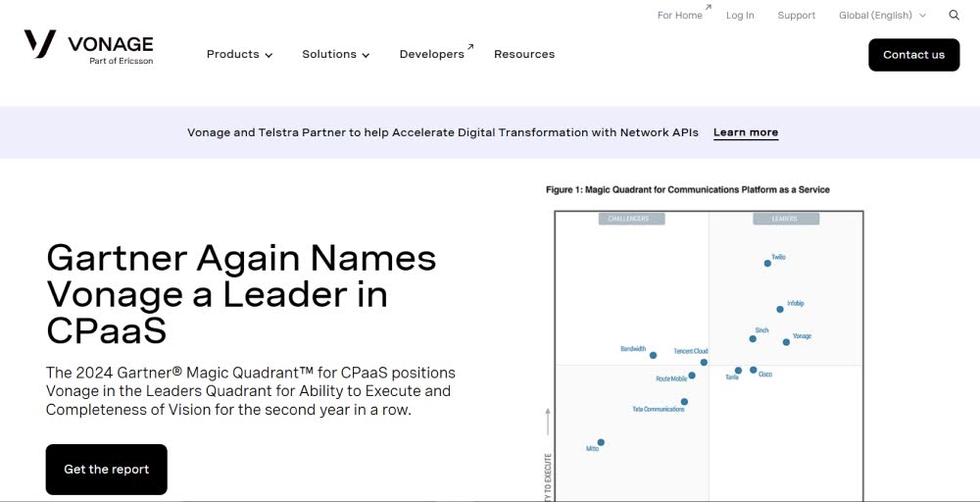
Task: Click the external-link arrow beside For Home
Action: 709,9
